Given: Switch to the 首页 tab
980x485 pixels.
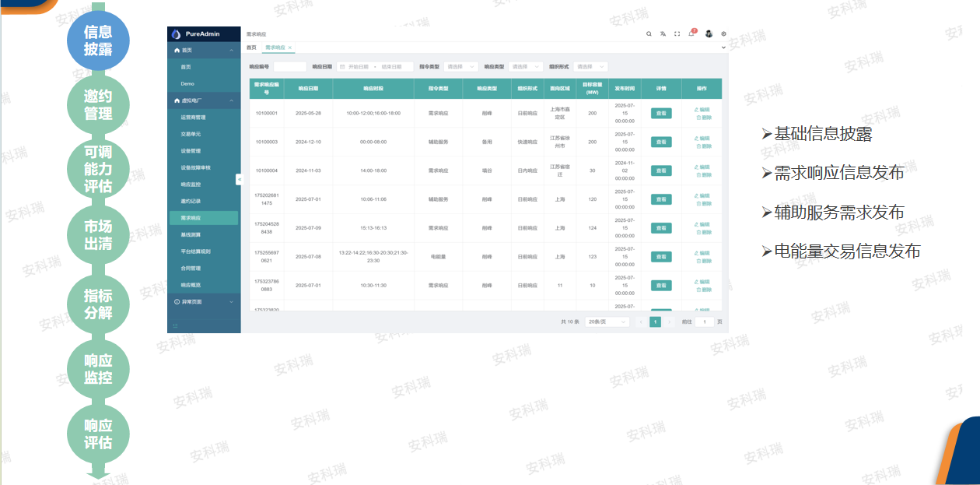Looking at the screenshot, I should [x=251, y=47].
